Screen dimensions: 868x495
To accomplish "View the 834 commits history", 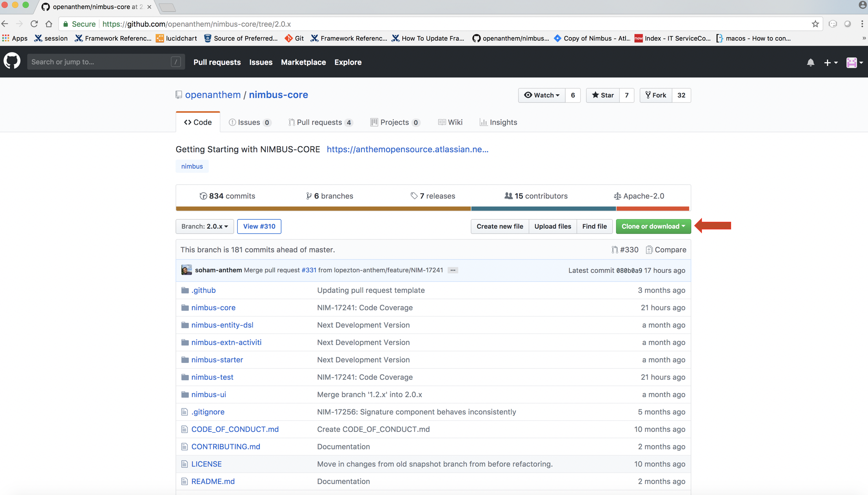I will pyautogui.click(x=227, y=196).
